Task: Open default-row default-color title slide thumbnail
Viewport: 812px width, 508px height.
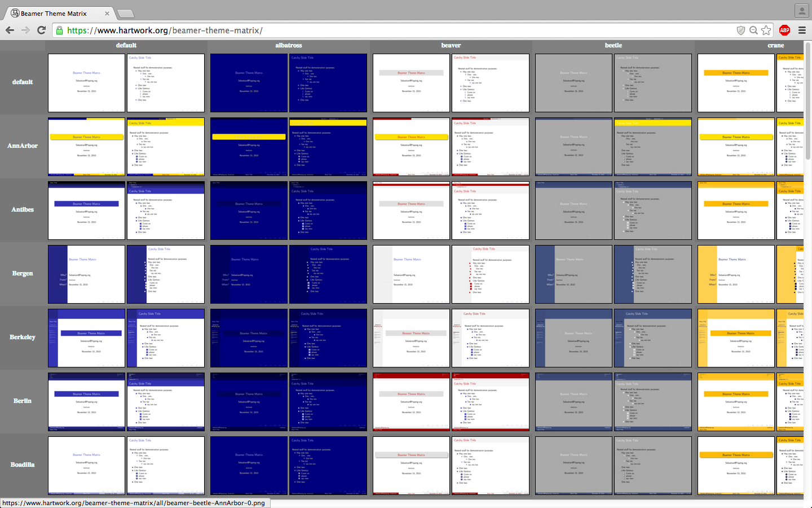Action: [x=86, y=83]
